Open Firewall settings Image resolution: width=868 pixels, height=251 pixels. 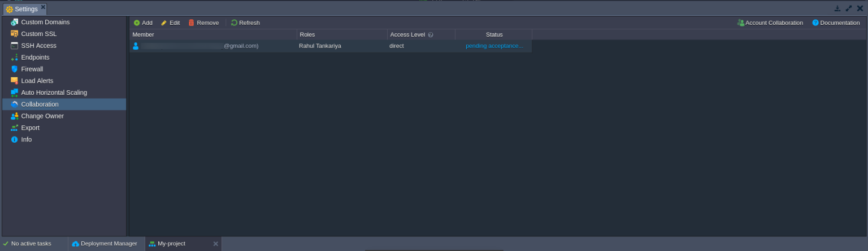coord(32,69)
